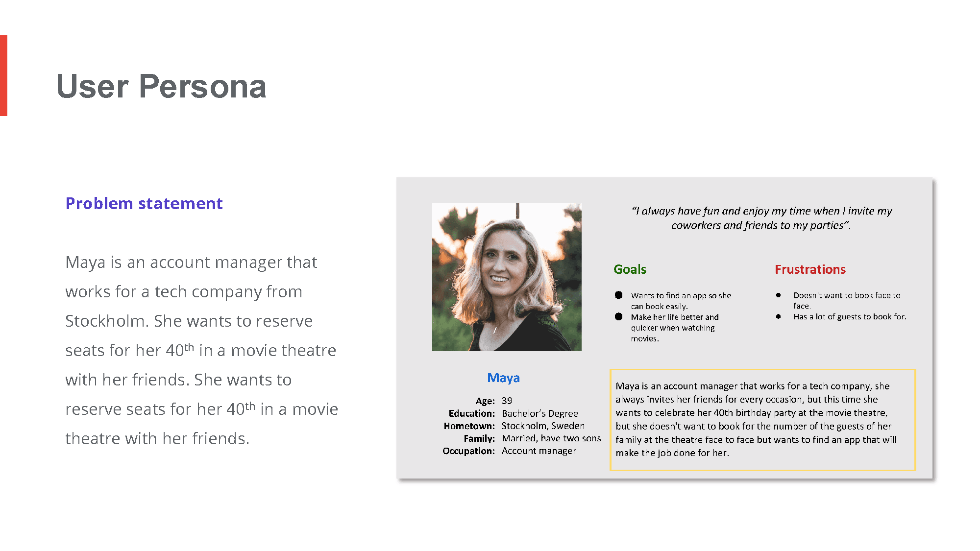
Task: Click the Age: 39 line
Action: (x=494, y=401)
